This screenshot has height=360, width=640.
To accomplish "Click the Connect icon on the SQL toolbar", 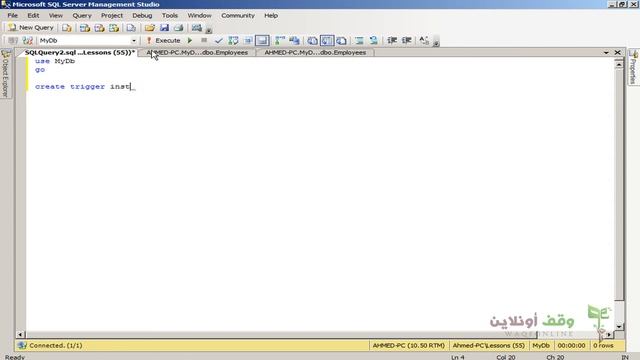I will coord(13,40).
